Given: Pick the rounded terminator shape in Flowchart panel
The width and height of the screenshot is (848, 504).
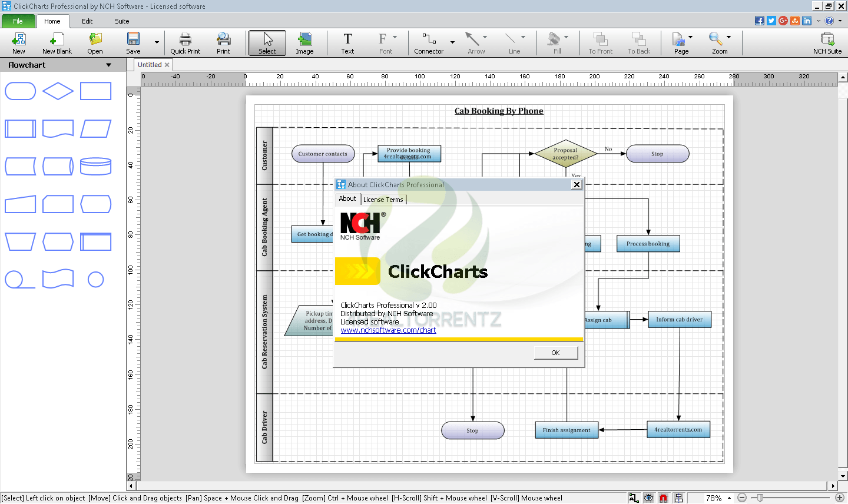Looking at the screenshot, I should coord(21,91).
